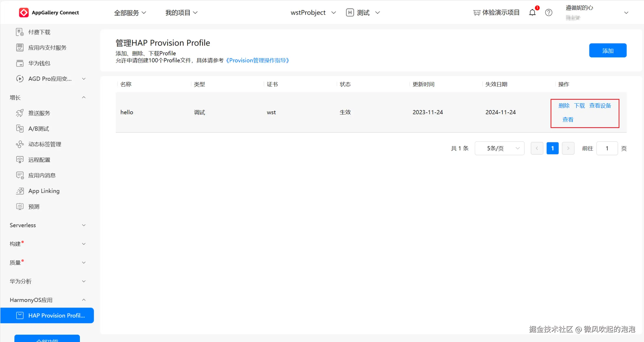Screen dimensions: 644x342
Task: Click the 下载 link for hello profile
Action: click(579, 106)
